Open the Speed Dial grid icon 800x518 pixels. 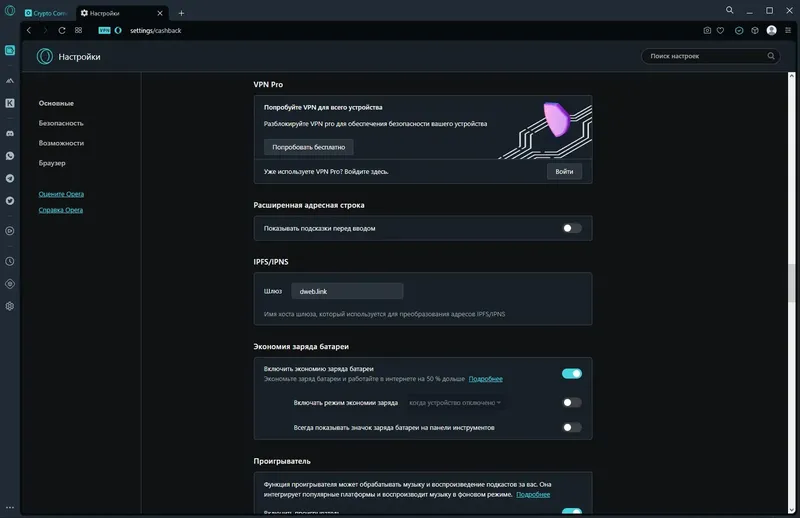tap(78, 31)
